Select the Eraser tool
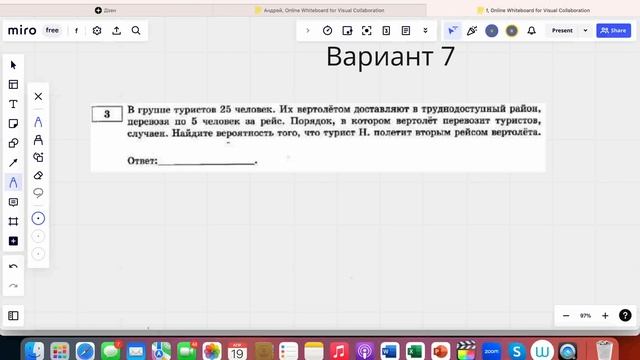 (38, 176)
